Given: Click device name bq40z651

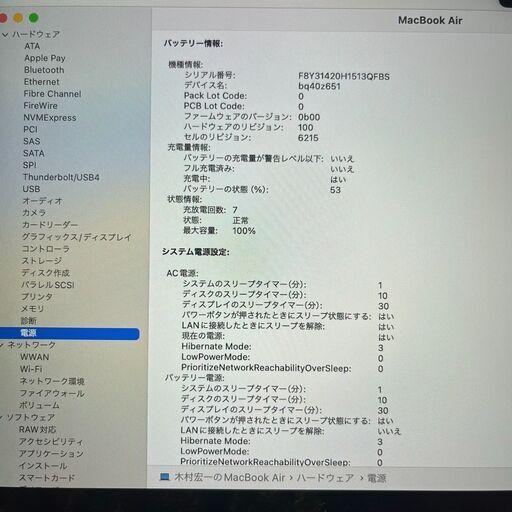Looking at the screenshot, I should (x=319, y=87).
